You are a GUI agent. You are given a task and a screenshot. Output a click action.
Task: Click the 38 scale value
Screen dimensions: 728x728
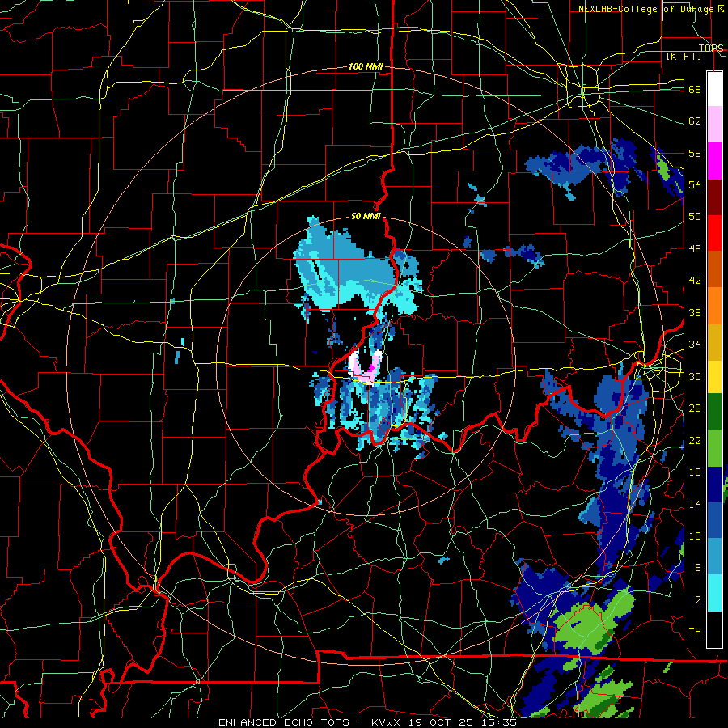[x=695, y=312]
